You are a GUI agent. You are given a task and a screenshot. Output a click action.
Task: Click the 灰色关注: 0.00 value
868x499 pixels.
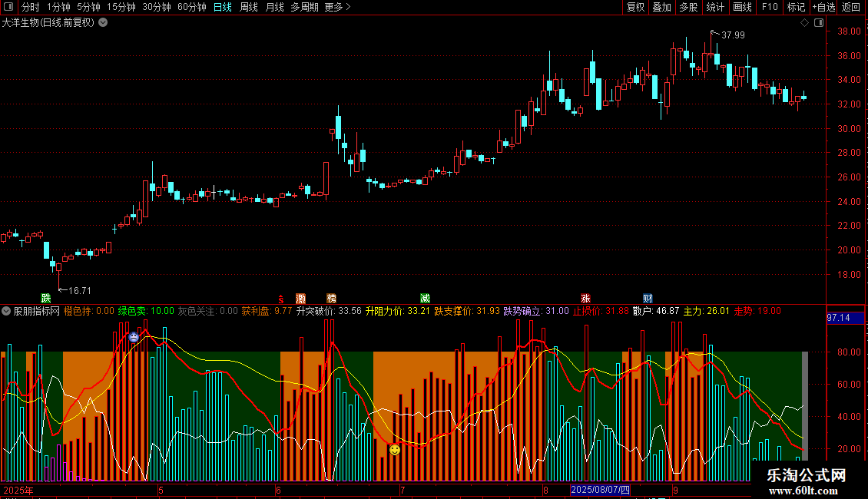207,312
